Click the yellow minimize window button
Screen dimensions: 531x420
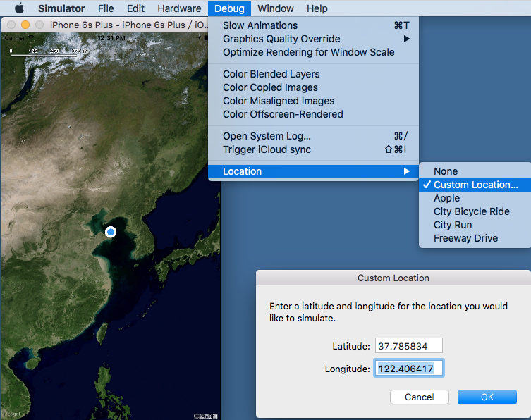click(25, 25)
